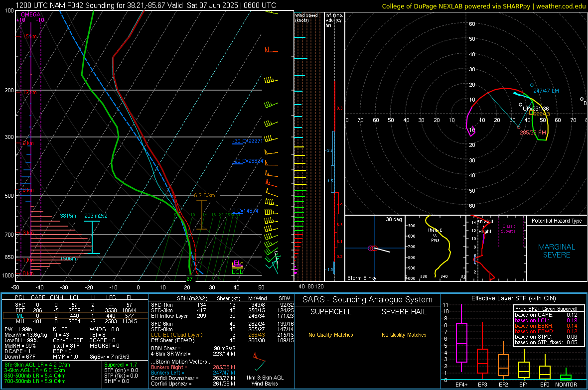
Task: Select the LCL-EL (Cloud Layer) row
Action: point(222,335)
